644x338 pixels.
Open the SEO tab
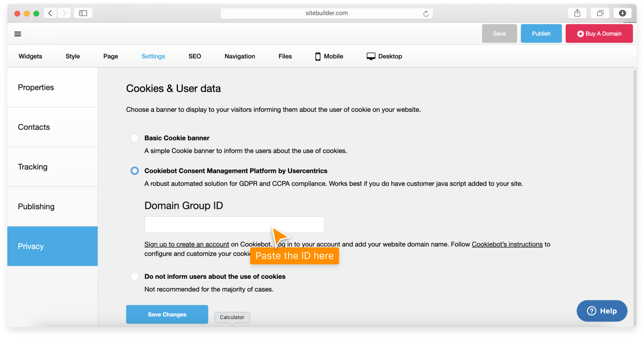195,56
